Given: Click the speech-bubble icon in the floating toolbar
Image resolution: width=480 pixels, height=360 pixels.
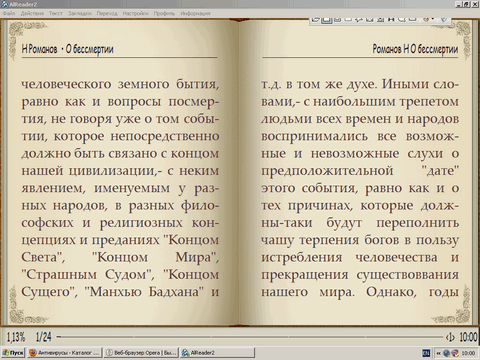Looking at the screenshot, I should point(402,20).
